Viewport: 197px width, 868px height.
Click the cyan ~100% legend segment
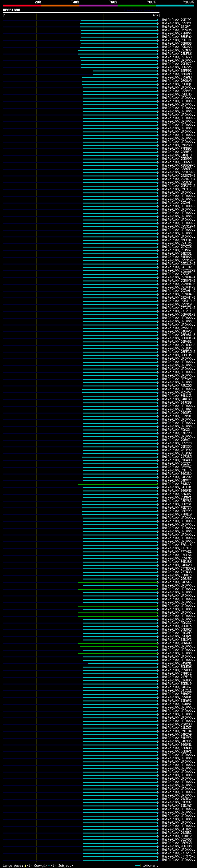[175, 6]
